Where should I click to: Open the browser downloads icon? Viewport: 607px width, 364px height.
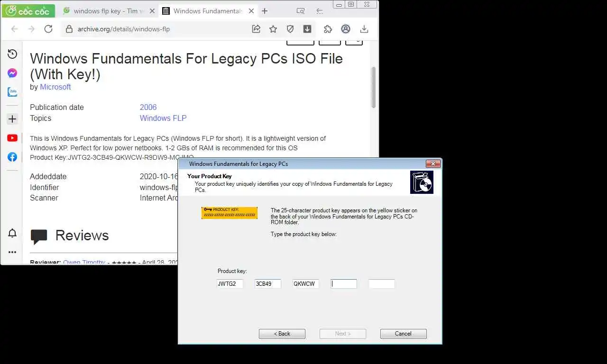coord(364,29)
